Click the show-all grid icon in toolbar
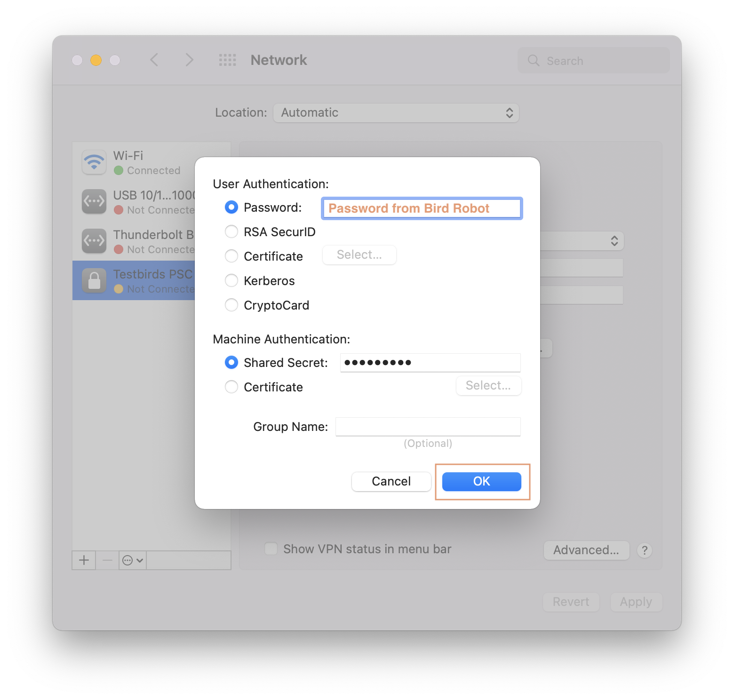 (227, 60)
